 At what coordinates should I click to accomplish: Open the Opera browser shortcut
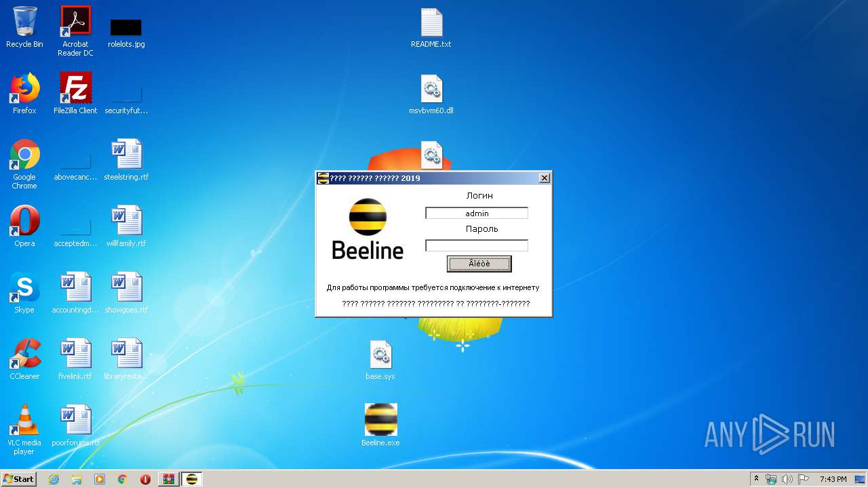coord(24,226)
